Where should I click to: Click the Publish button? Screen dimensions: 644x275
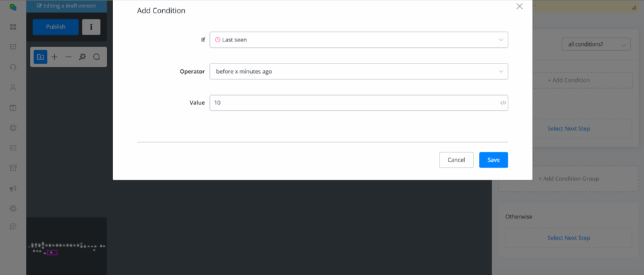point(55,27)
